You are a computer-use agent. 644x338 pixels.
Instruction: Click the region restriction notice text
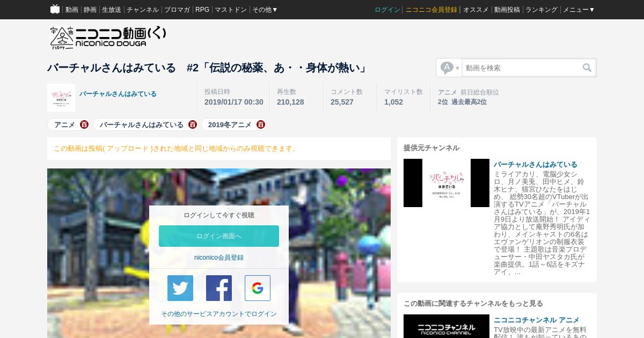[176, 149]
